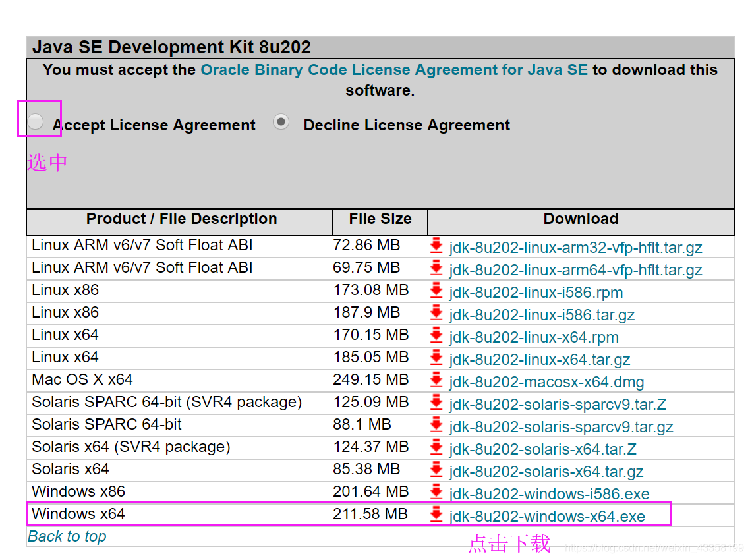
Task: Click red download arrow for linux-i586.rpm
Action: coord(436,291)
